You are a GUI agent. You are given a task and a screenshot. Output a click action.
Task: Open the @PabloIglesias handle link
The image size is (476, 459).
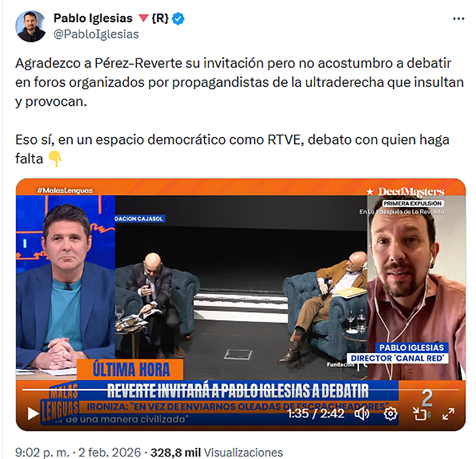pyautogui.click(x=96, y=34)
